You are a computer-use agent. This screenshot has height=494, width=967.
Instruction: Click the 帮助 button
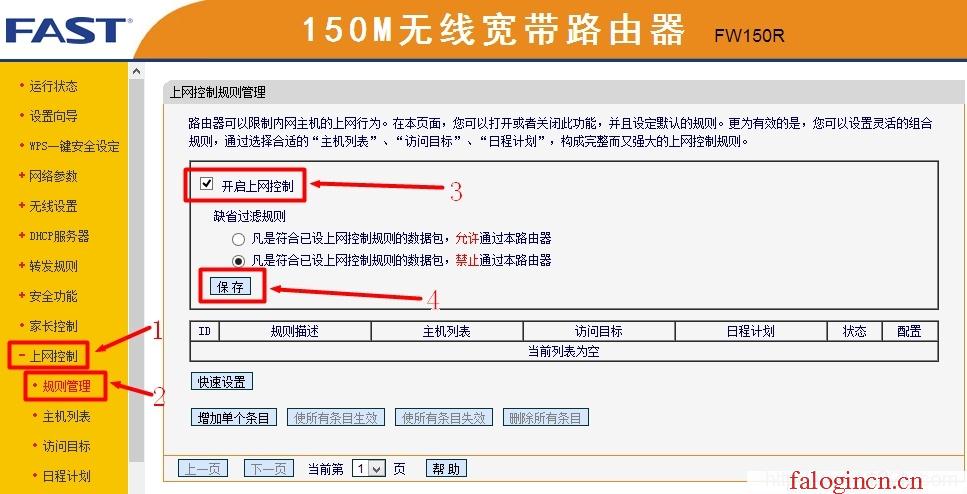[446, 469]
